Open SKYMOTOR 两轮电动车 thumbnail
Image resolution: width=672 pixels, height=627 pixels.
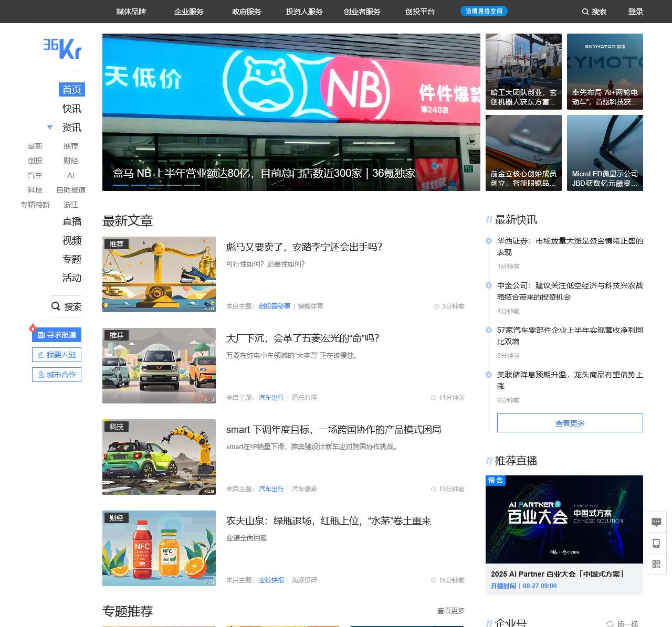605,71
